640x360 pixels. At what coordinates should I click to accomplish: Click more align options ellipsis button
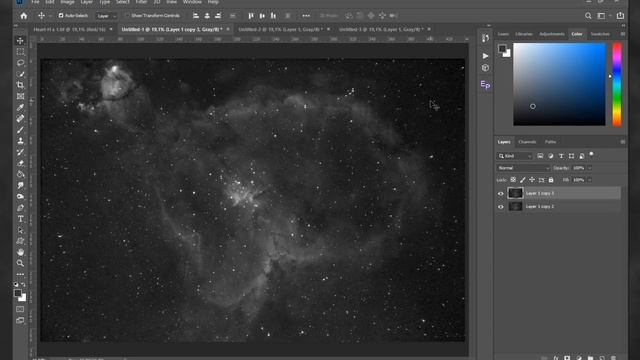pos(306,16)
